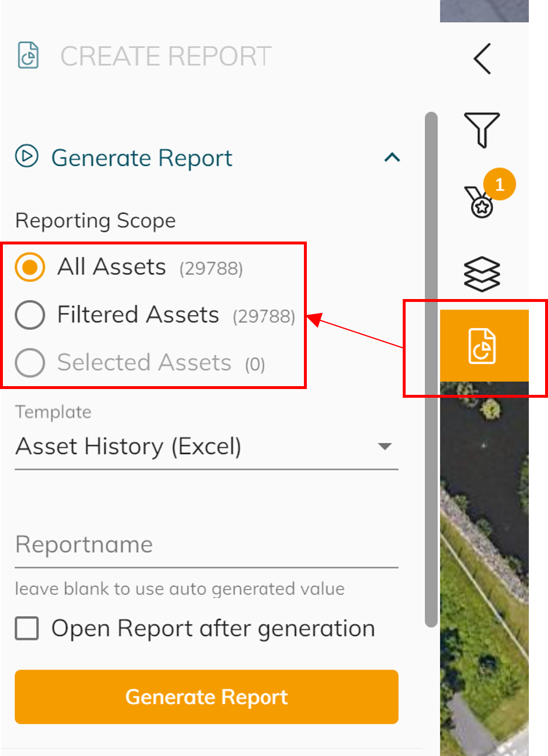The width and height of the screenshot is (548, 756).
Task: Pick the Selected Assets radio option
Action: [30, 363]
